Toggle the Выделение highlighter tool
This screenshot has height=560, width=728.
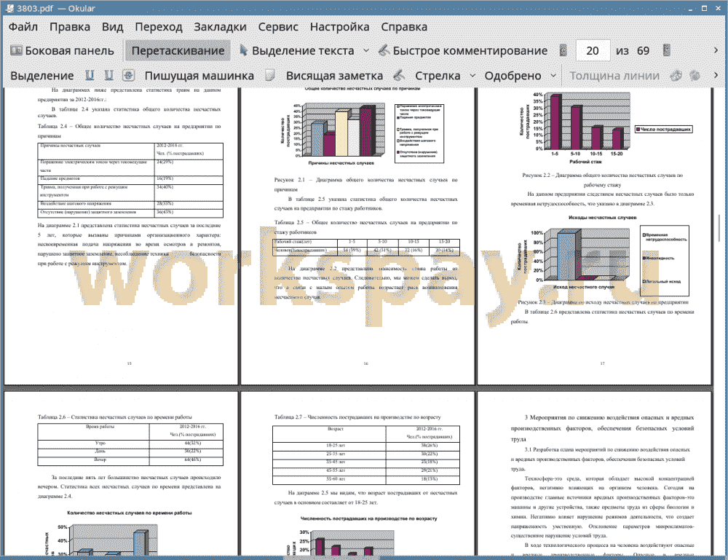[x=41, y=76]
